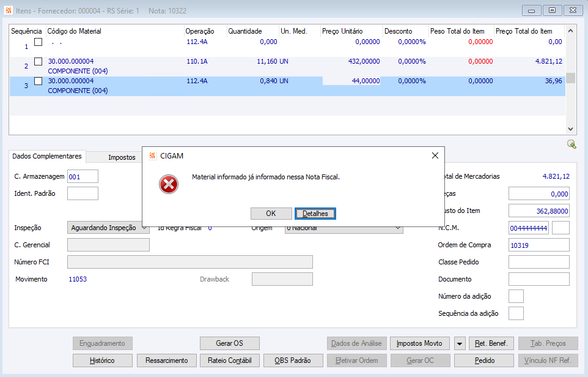This screenshot has width=588, height=377.
Task: Click the Documento input field
Action: point(539,279)
